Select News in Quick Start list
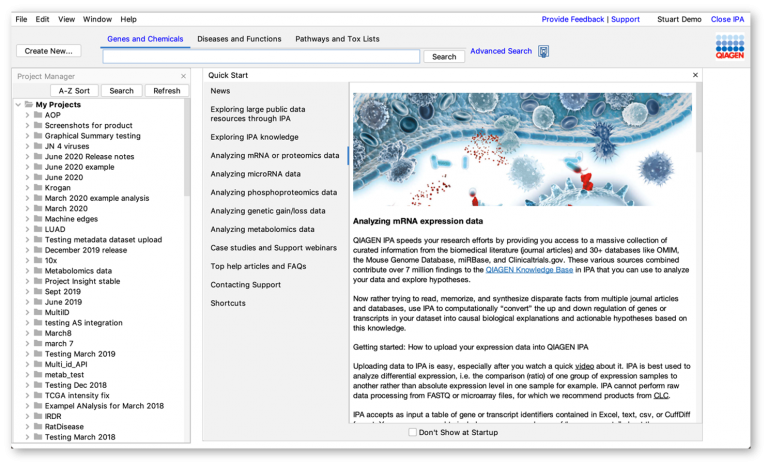This screenshot has height=466, width=768. click(220, 91)
